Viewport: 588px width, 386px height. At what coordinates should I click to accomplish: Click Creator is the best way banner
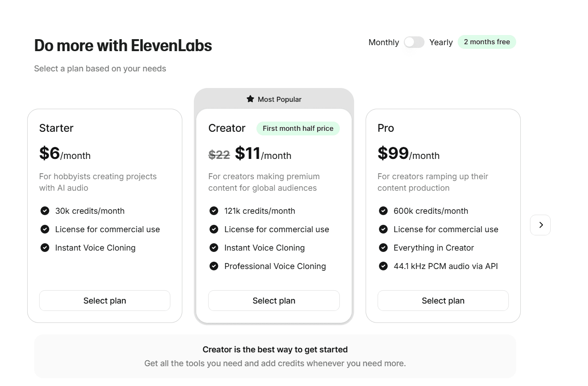point(275,357)
